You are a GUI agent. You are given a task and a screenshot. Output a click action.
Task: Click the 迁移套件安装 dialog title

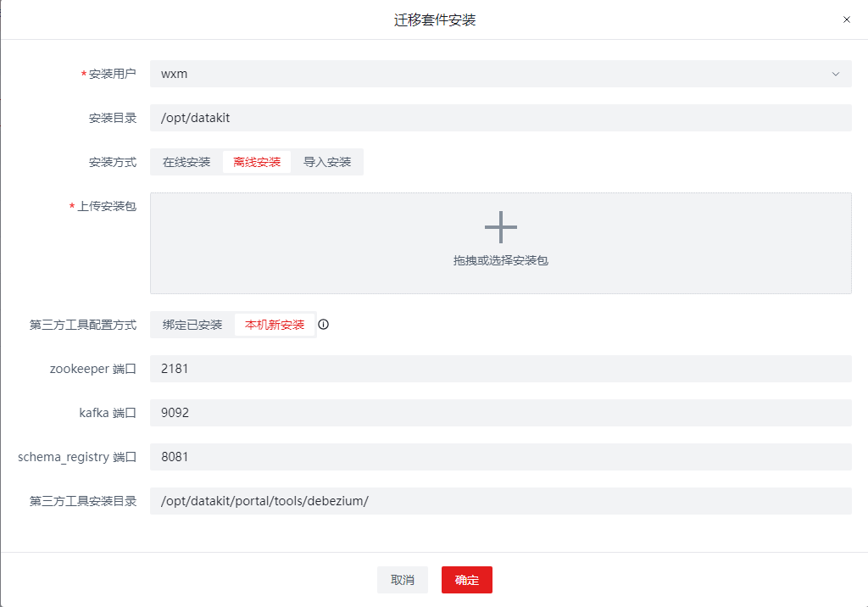pyautogui.click(x=434, y=19)
